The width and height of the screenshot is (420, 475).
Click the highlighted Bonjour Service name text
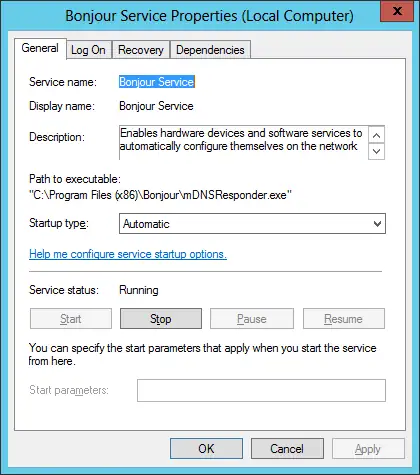coord(157,82)
